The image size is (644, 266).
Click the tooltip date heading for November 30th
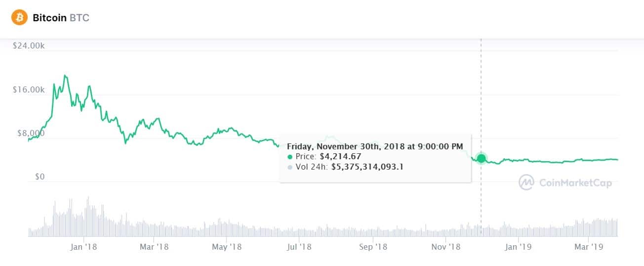pos(375,146)
